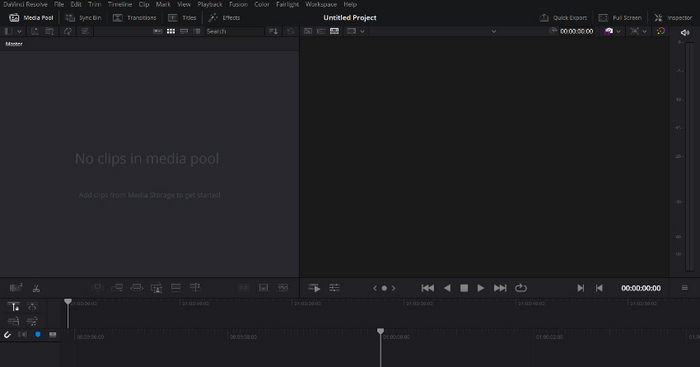Open the Workspace menu
This screenshot has height=367, width=700.
click(321, 4)
